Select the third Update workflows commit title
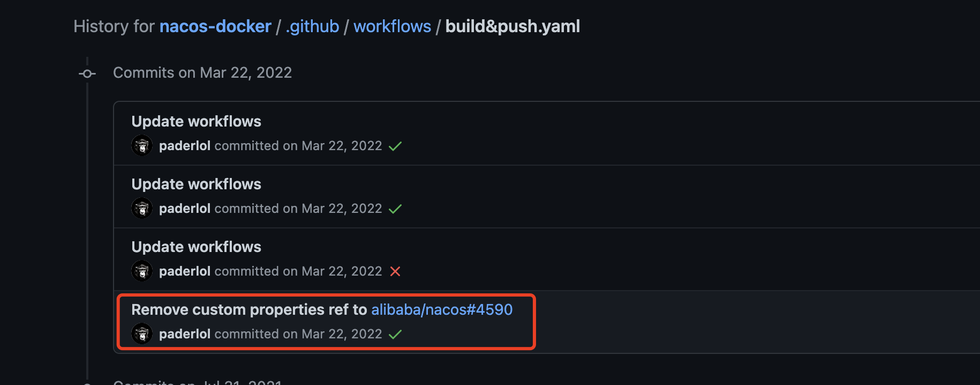Image resolution: width=980 pixels, height=385 pixels. point(196,247)
